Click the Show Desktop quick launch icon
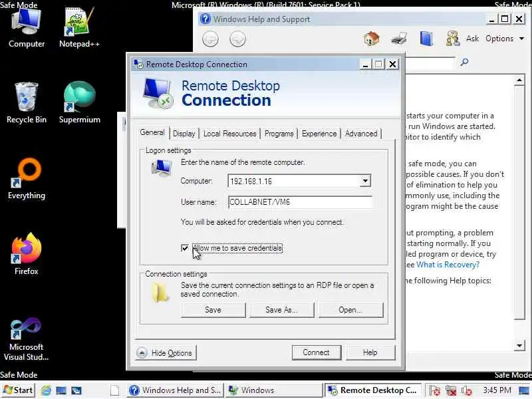 tap(61, 390)
